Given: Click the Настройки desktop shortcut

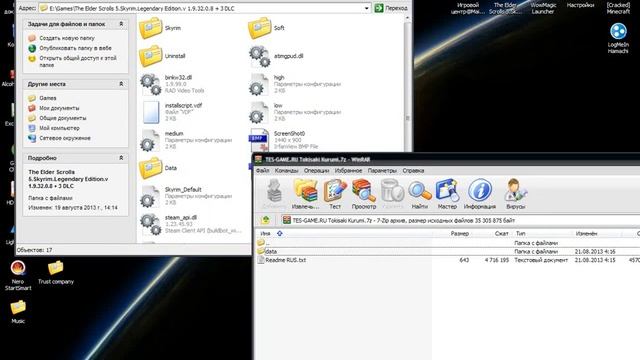Looking at the screenshot, I should (x=580, y=5).
